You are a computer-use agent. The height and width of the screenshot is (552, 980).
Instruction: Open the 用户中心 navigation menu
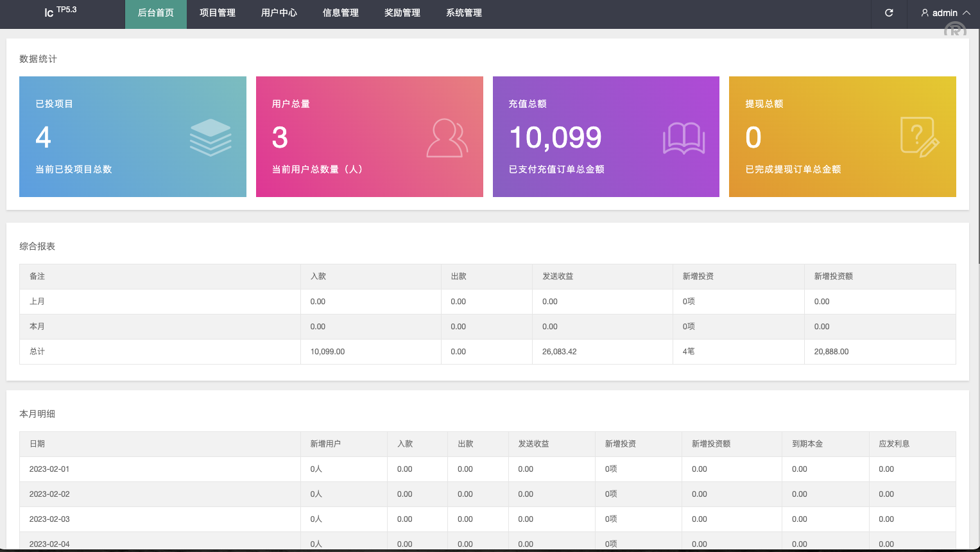click(x=279, y=13)
